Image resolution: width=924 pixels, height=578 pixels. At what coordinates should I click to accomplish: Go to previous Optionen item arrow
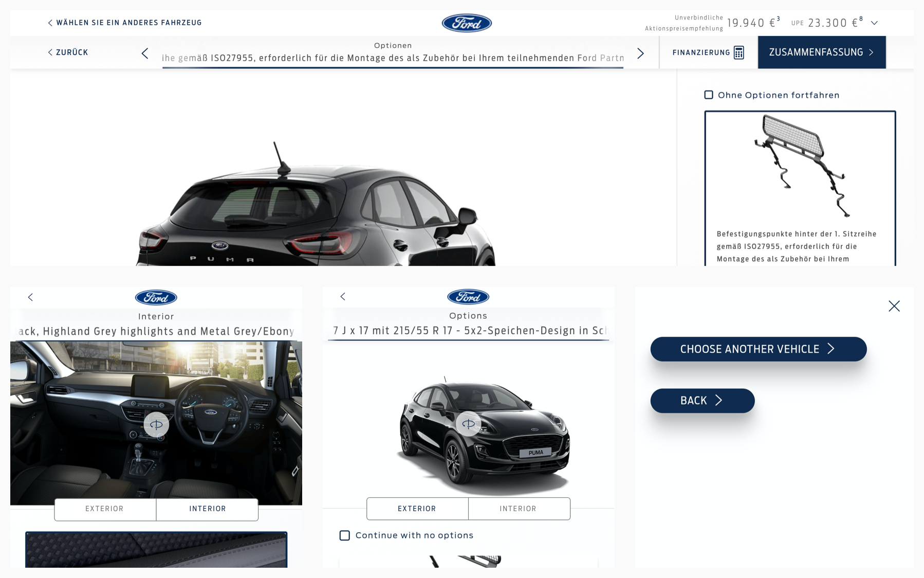pyautogui.click(x=145, y=53)
